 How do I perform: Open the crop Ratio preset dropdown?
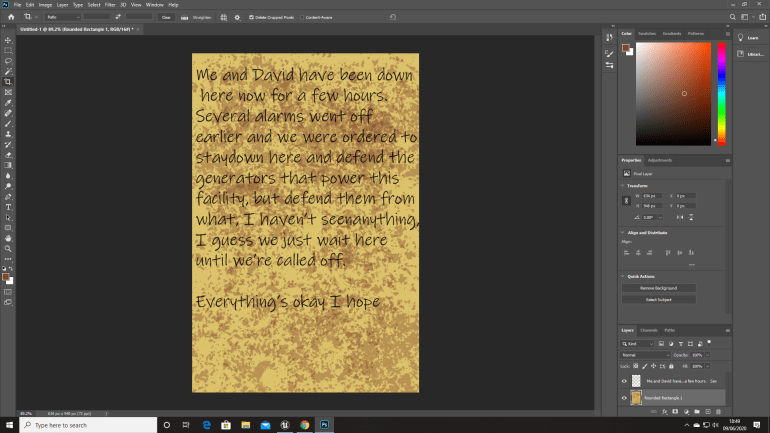point(64,17)
